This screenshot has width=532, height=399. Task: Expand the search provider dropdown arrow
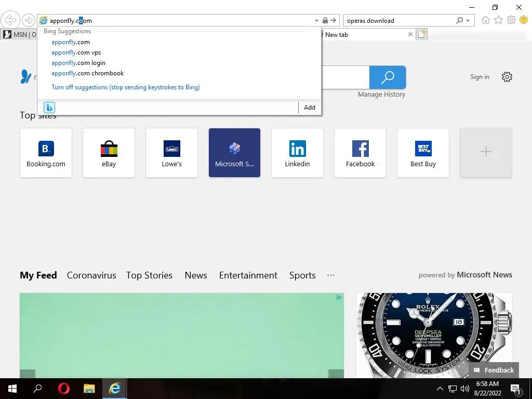click(x=468, y=21)
